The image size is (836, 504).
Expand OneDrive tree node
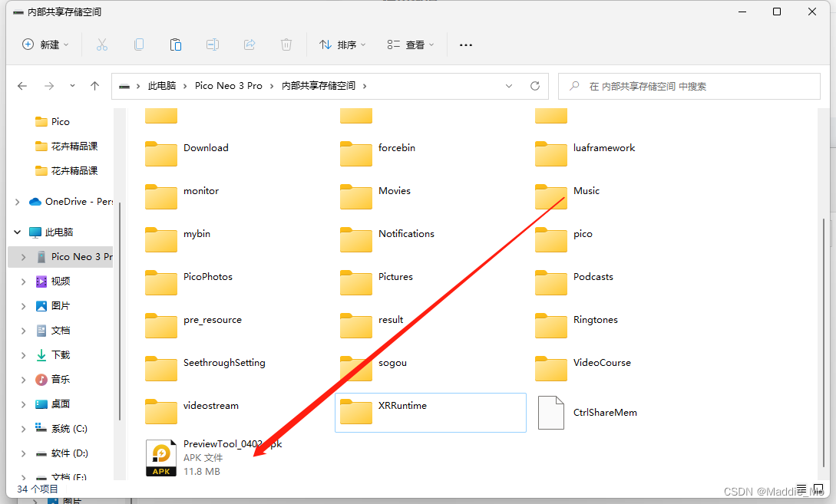(17, 202)
